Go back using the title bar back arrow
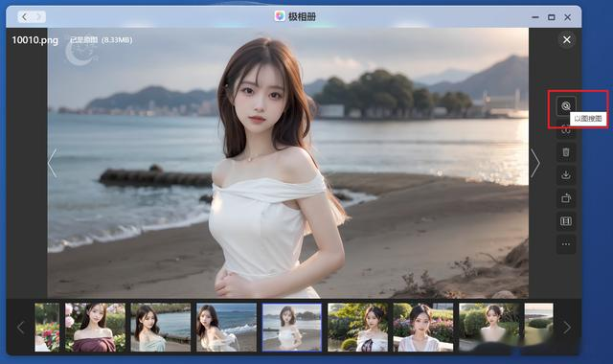The width and height of the screenshot is (613, 364). pos(24,17)
